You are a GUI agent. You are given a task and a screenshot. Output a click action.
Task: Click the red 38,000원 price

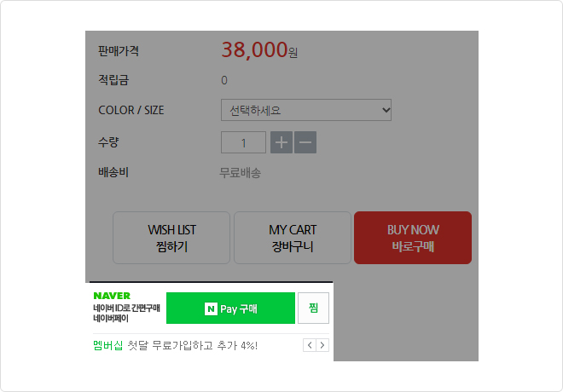point(259,49)
